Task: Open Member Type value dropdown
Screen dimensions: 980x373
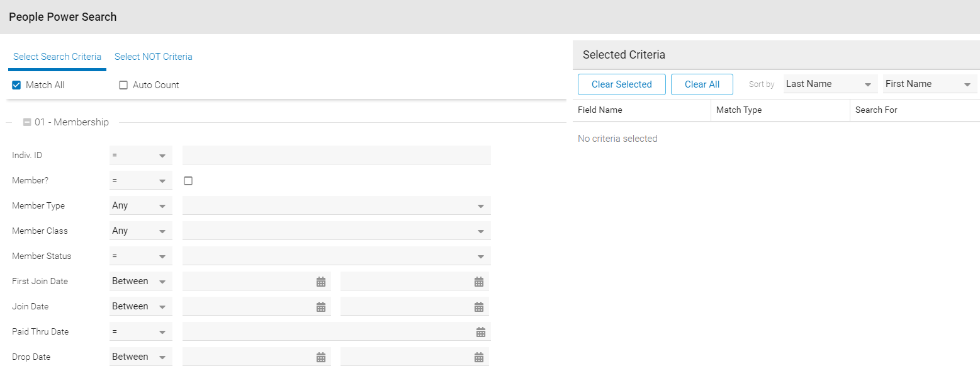Action: (337, 205)
